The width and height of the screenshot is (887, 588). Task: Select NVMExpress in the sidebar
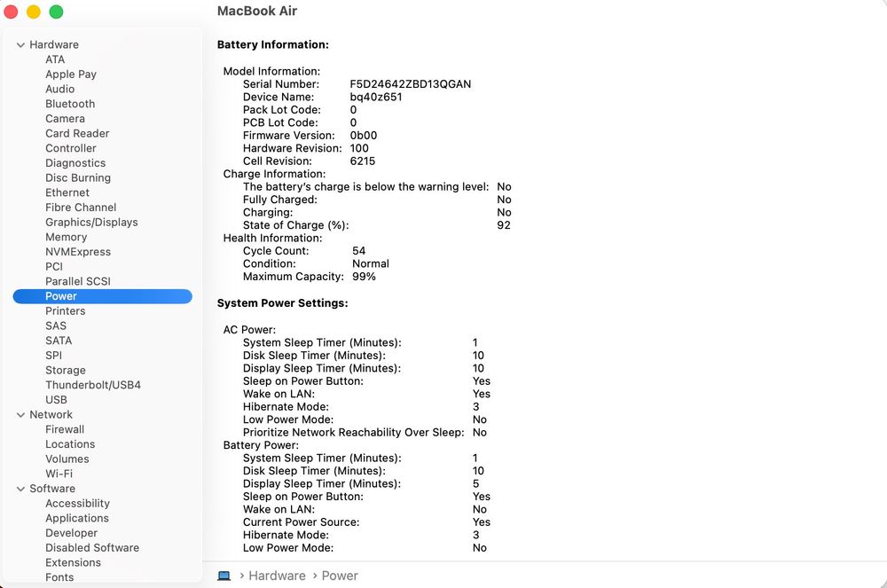pos(78,252)
